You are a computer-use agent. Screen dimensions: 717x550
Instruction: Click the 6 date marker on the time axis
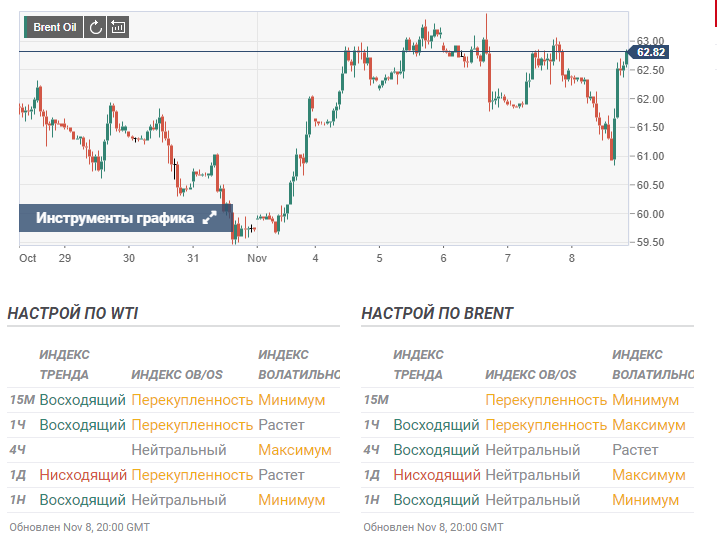(x=443, y=258)
